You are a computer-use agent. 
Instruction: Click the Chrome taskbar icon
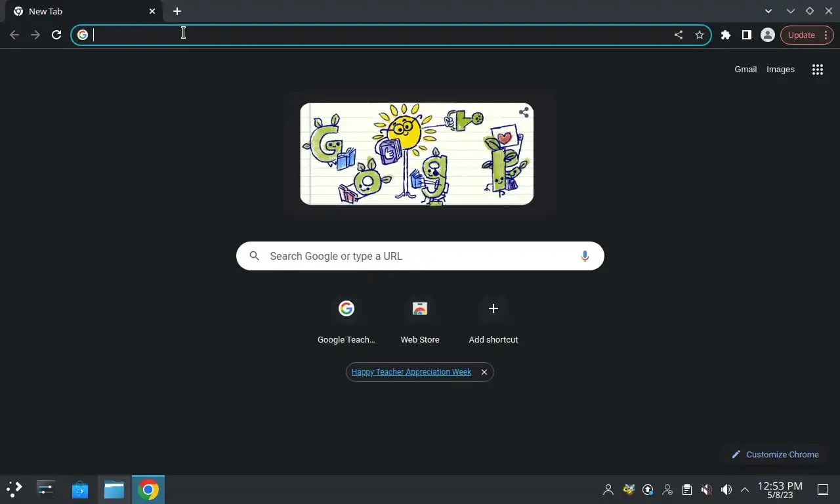[148, 490]
